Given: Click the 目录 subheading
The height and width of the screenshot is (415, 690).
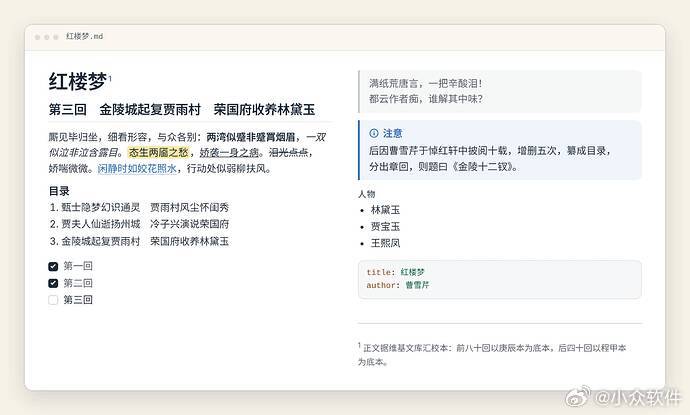Looking at the screenshot, I should click(59, 191).
